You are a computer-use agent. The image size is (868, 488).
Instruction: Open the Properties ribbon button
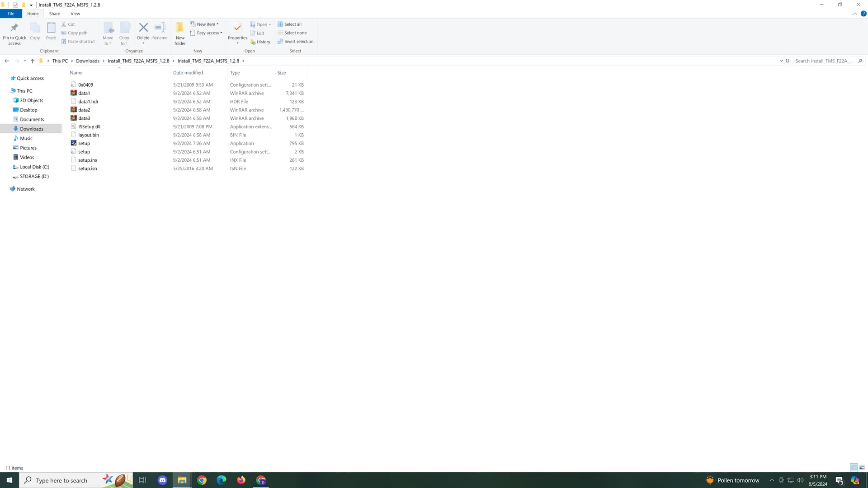[x=237, y=28]
